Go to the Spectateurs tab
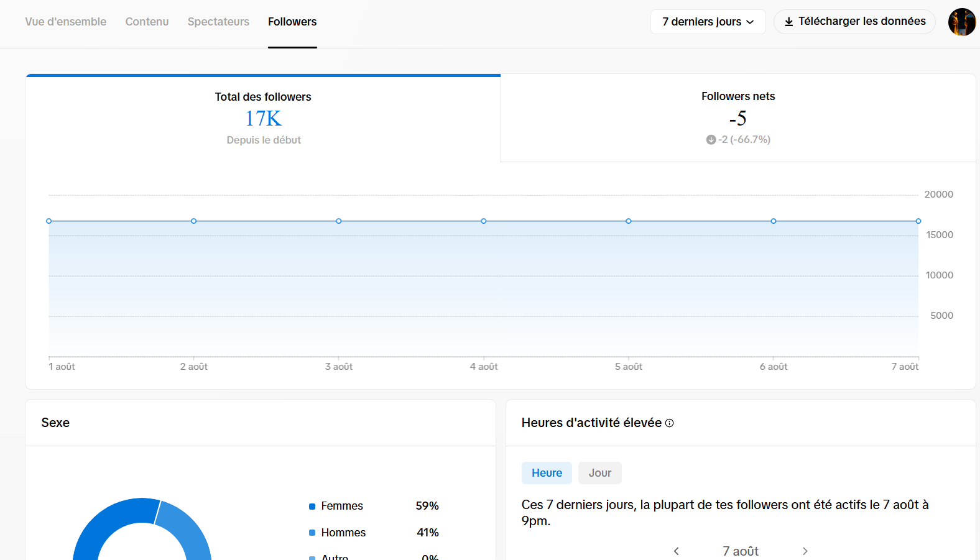Viewport: 980px width, 560px height. point(218,22)
